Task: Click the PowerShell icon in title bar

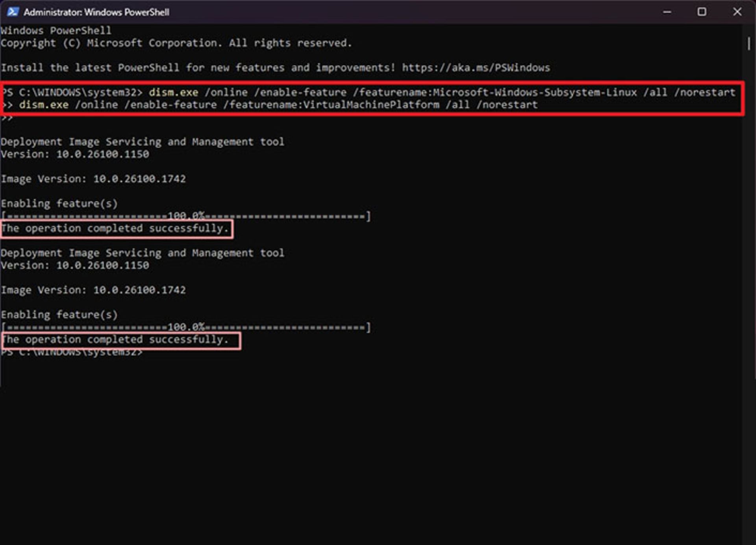Action: [13, 12]
